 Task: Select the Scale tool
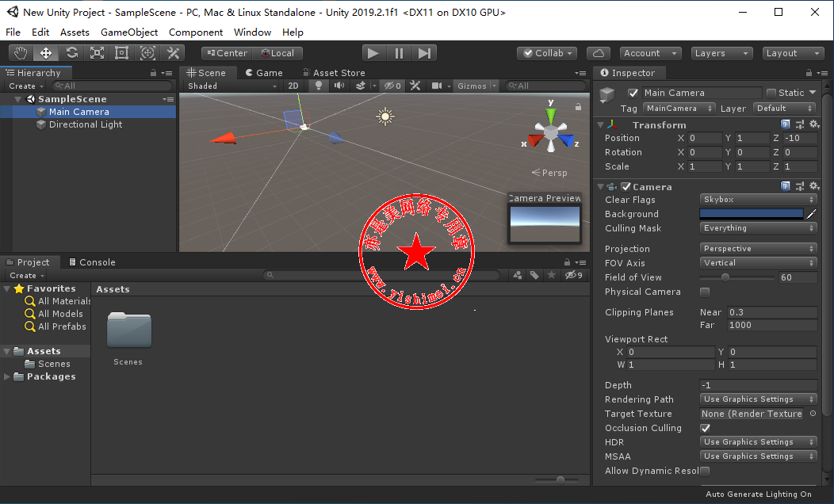click(97, 53)
